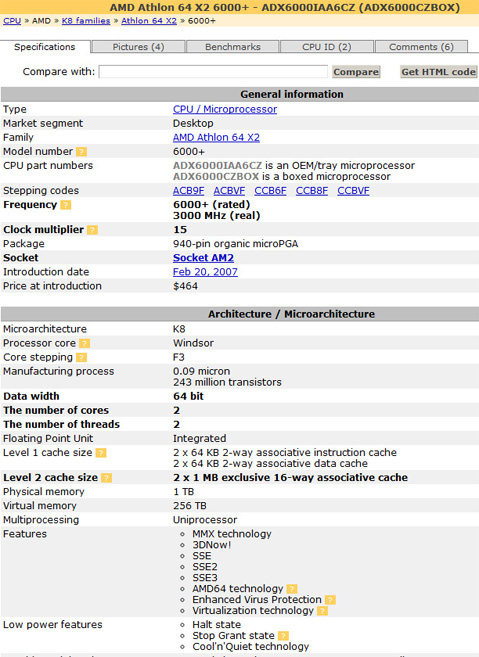Click help icon next to Level 1 cache size
Screen dimensions: 479x657
pyautogui.click(x=101, y=453)
